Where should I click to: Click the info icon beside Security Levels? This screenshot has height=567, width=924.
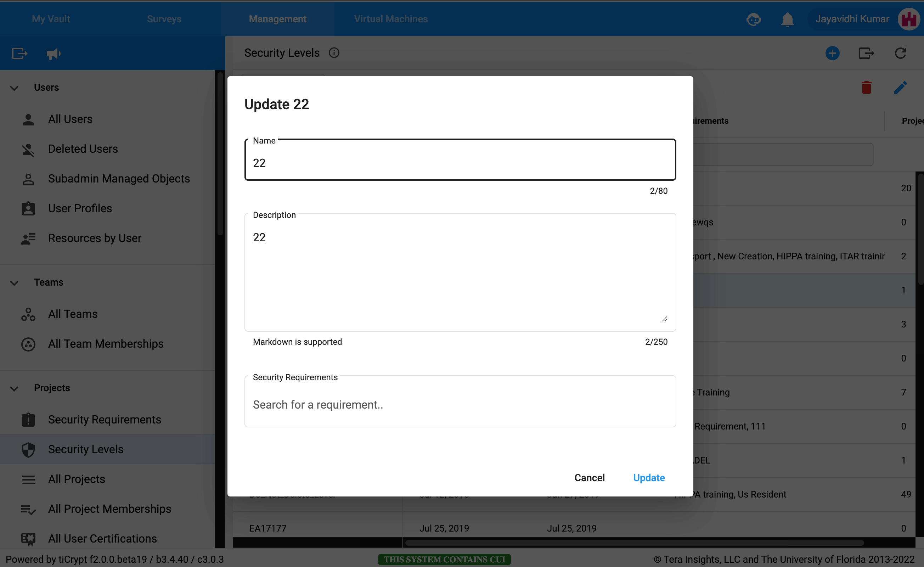click(334, 53)
